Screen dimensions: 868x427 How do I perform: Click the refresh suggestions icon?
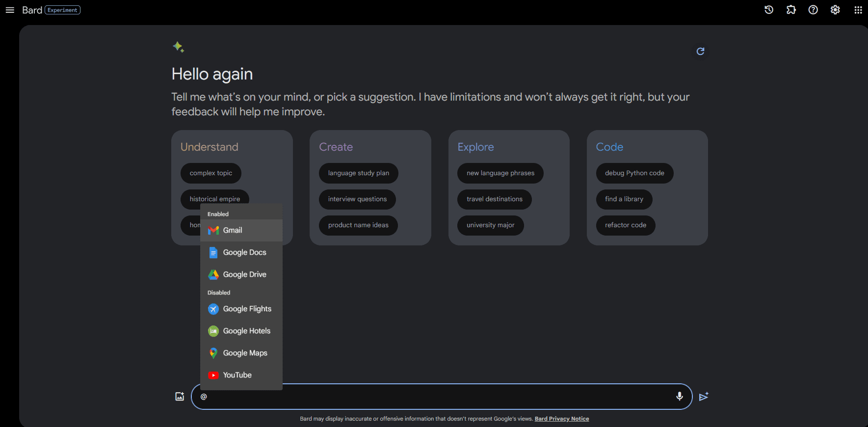701,51
